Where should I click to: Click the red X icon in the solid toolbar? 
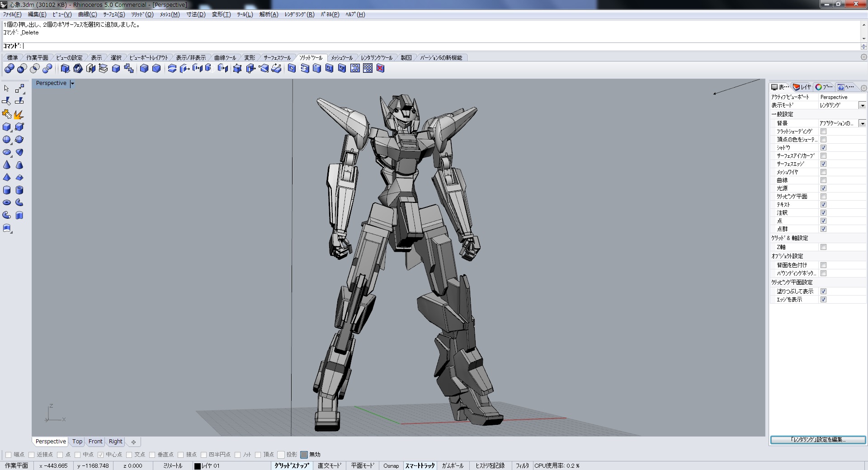[381, 68]
